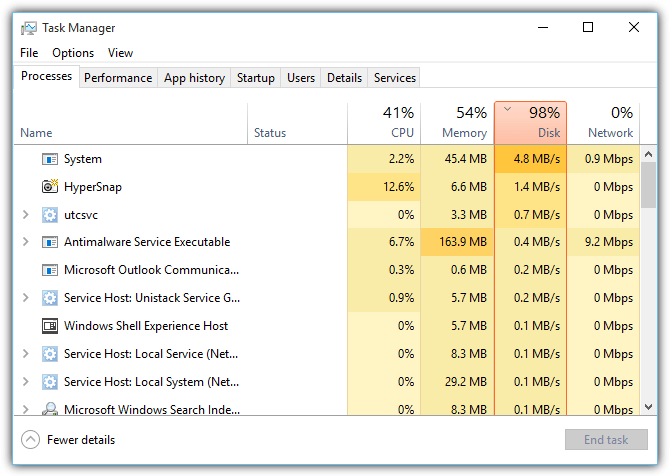Click the Service Host Unistack Service icon

pos(50,298)
